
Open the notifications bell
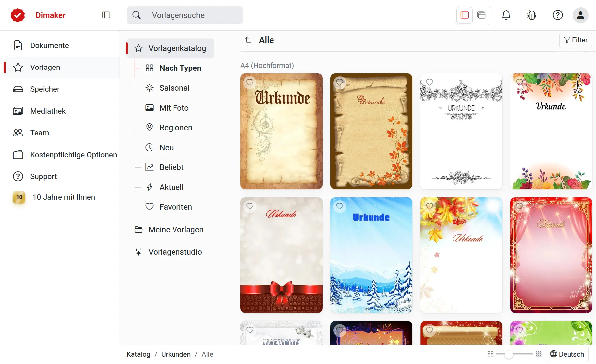[x=506, y=15]
